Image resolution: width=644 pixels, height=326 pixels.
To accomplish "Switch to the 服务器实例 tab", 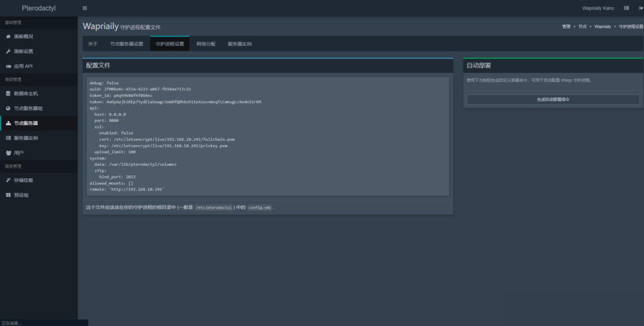I will point(240,44).
